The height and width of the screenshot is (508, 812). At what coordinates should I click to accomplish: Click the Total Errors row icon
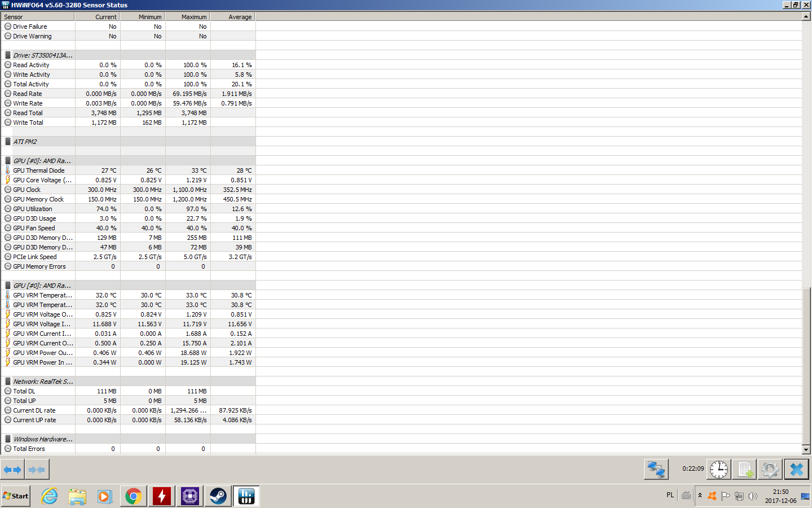tap(8, 449)
